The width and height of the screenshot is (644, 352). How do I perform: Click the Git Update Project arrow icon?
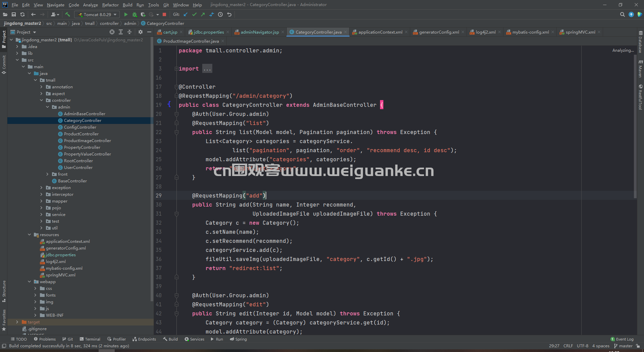[185, 14]
